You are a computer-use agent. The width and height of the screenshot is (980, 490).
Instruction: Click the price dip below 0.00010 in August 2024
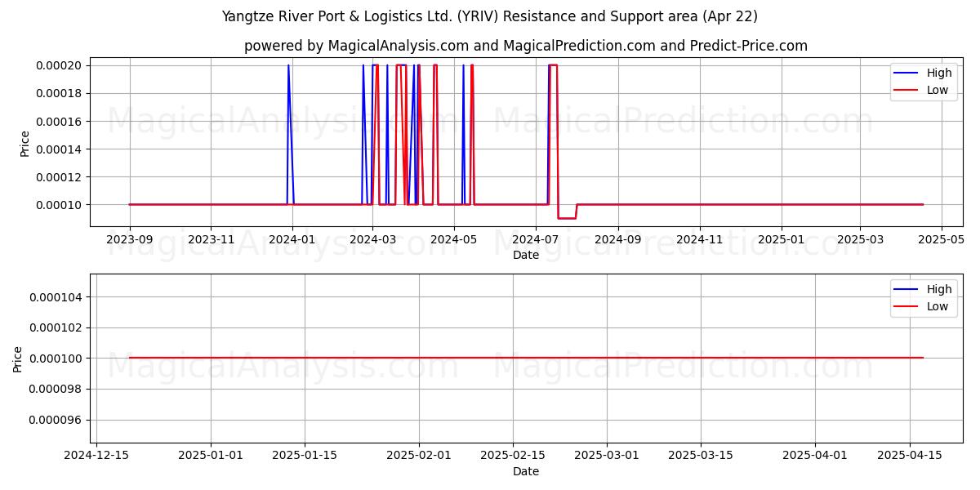567,218
